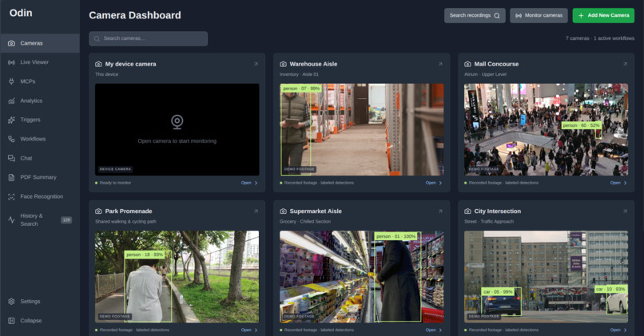644x336 pixels.
Task: Click the Settings gear icon
Action: [11, 301]
